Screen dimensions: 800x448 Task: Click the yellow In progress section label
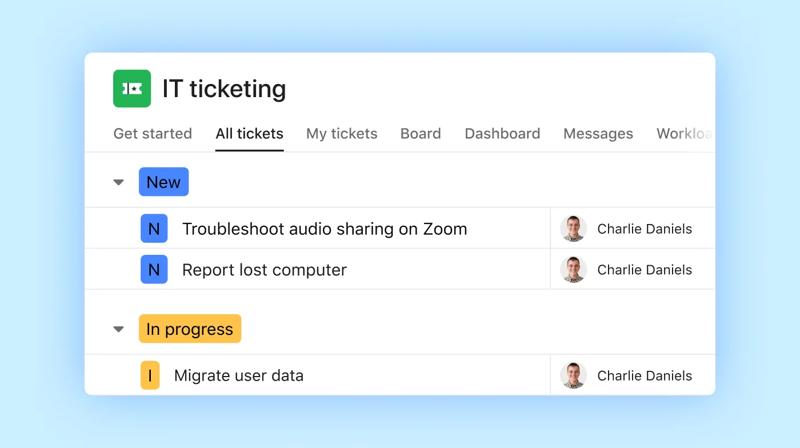tap(190, 329)
